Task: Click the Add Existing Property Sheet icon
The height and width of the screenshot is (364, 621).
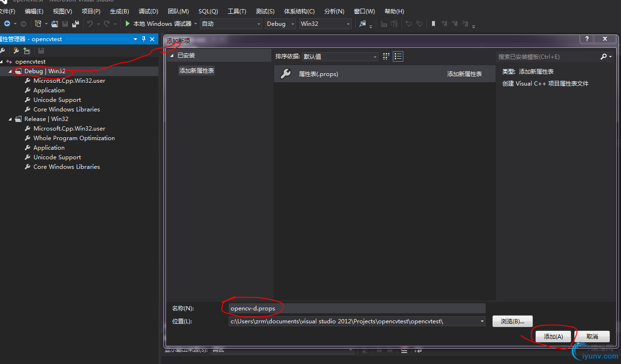Action: 27,51
